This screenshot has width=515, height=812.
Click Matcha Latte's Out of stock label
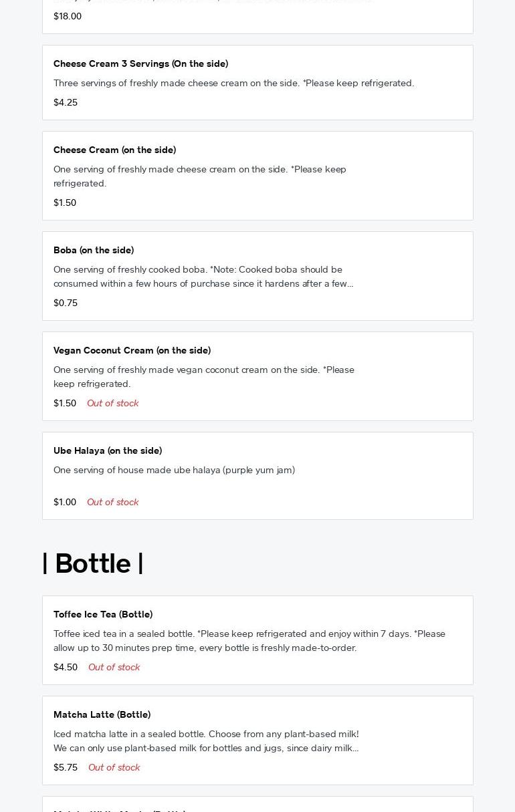pos(114,767)
